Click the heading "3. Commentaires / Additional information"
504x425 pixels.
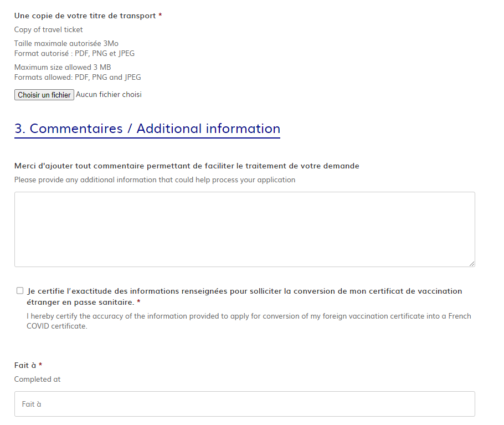click(147, 129)
